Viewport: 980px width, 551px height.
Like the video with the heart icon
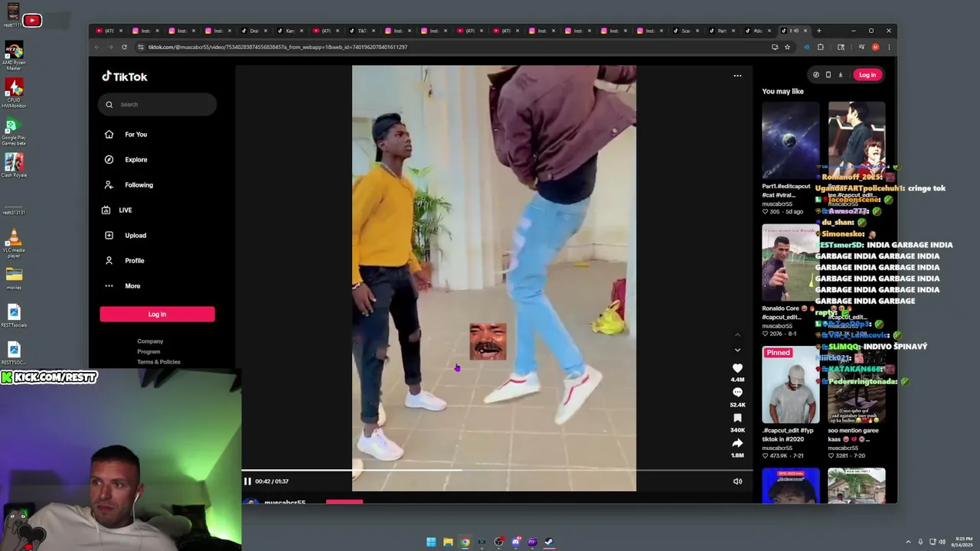coord(737,368)
